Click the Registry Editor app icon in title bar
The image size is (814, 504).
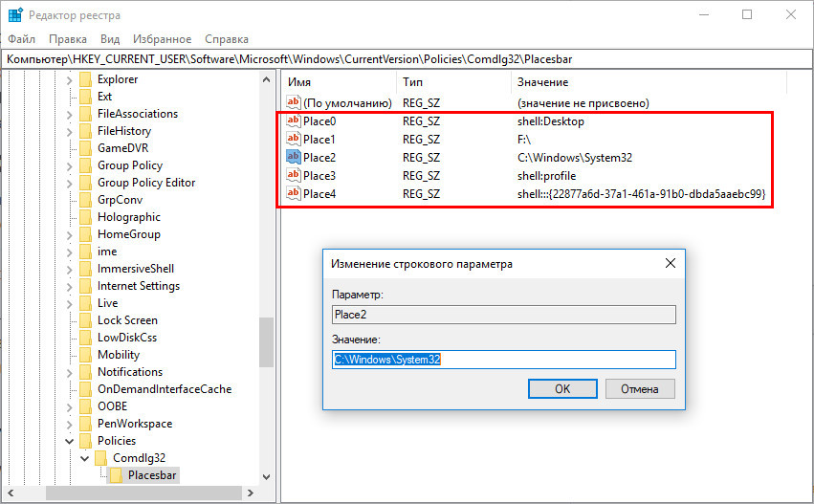coord(15,15)
